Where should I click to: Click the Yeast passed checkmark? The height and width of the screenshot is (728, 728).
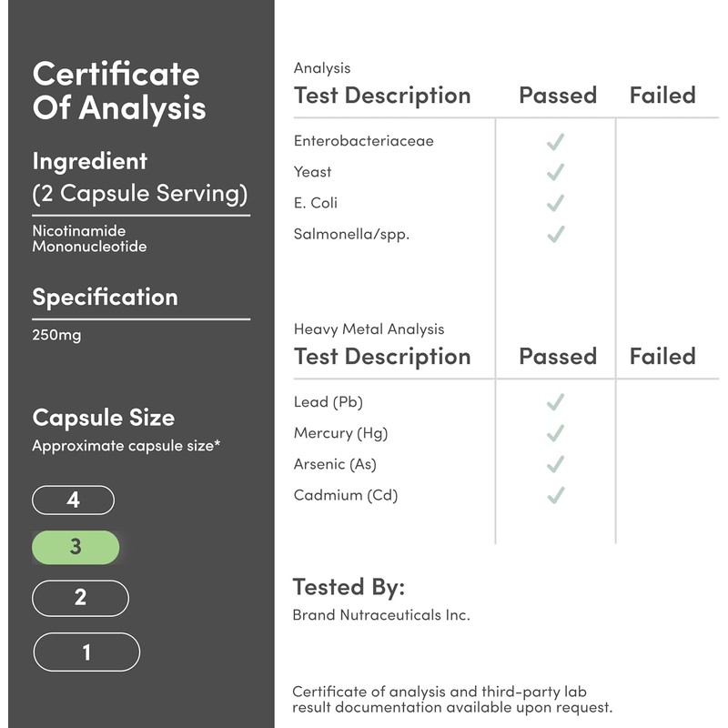pyautogui.click(x=556, y=172)
